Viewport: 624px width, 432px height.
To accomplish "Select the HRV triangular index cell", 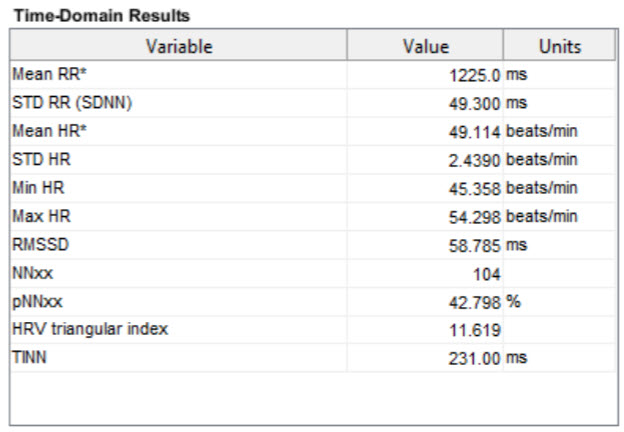I will (x=90, y=330).
